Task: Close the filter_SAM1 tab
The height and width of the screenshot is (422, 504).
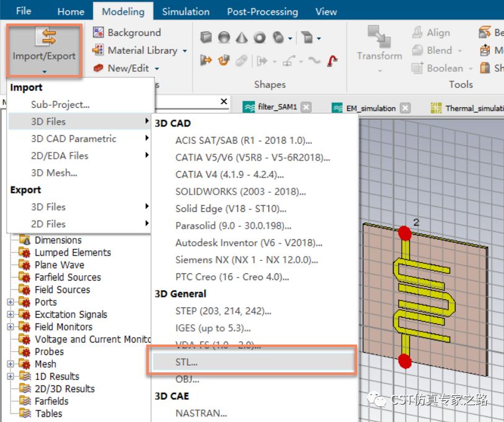Action: [x=306, y=107]
